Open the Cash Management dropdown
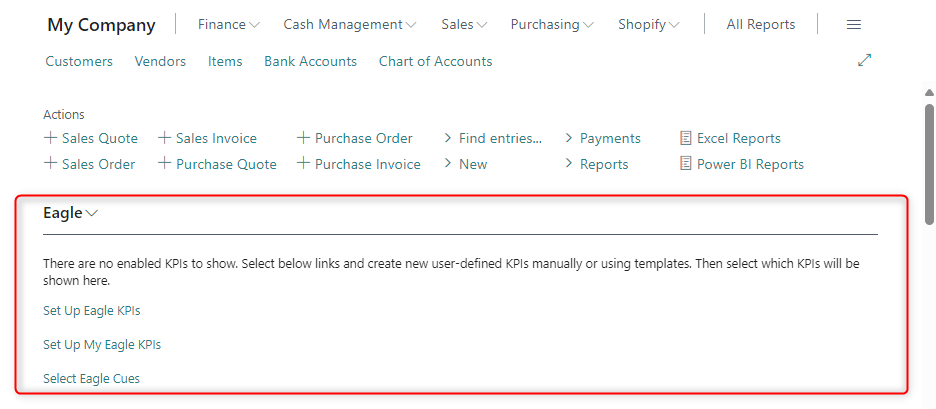The width and height of the screenshot is (936, 409). [x=350, y=24]
